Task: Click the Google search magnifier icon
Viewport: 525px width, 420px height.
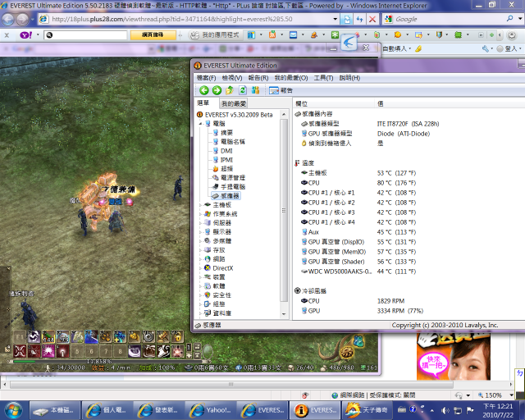Action: (510, 19)
